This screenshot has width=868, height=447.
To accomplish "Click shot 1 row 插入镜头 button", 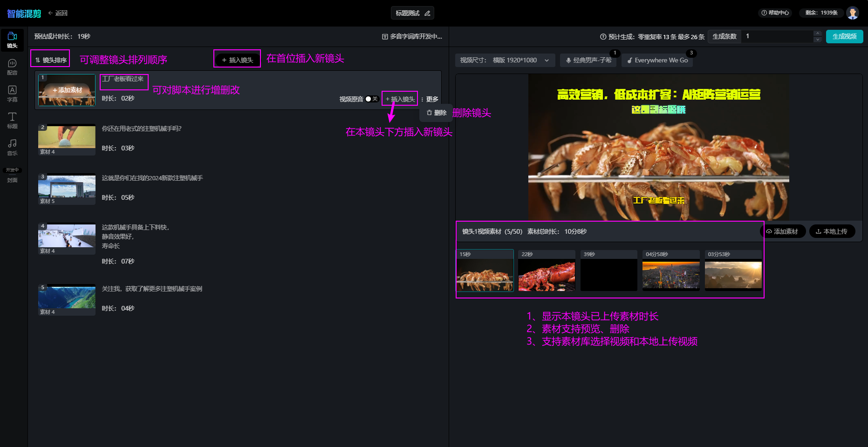I will (x=400, y=99).
